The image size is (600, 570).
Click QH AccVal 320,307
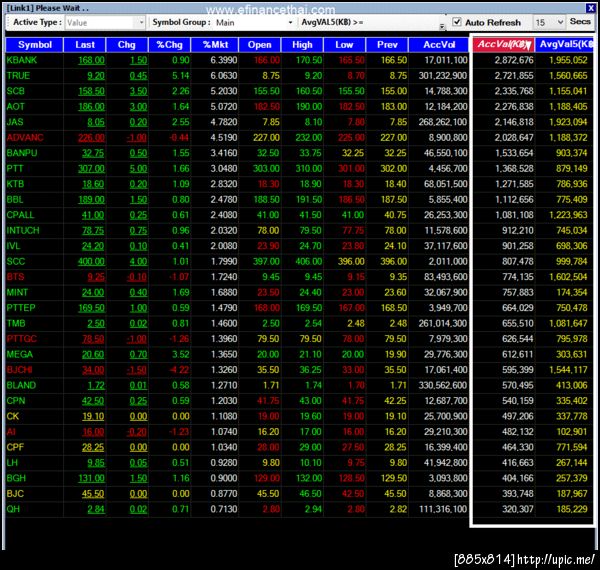pos(517,510)
